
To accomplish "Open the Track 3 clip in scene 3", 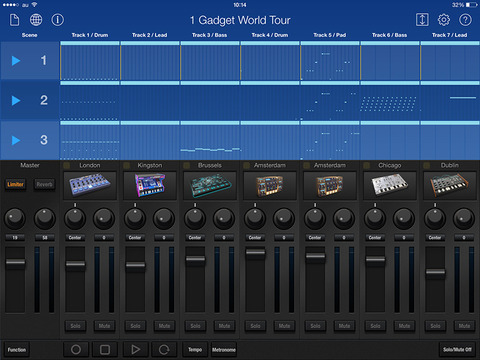I will pos(210,140).
